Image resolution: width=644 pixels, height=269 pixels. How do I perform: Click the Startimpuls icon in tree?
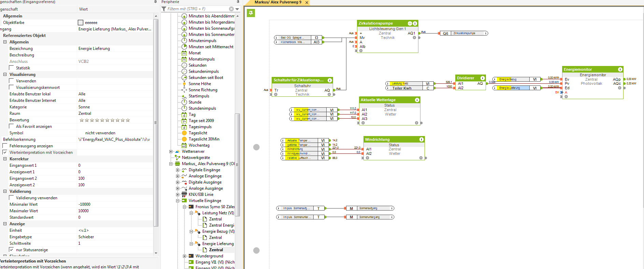(x=184, y=96)
